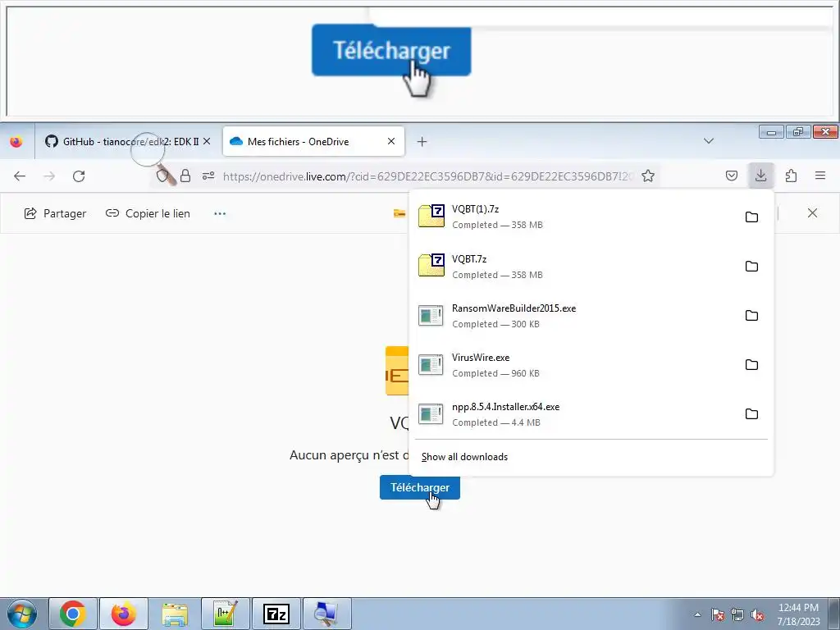Open Windows Explorer from the taskbar
840x630 pixels.
(175, 614)
